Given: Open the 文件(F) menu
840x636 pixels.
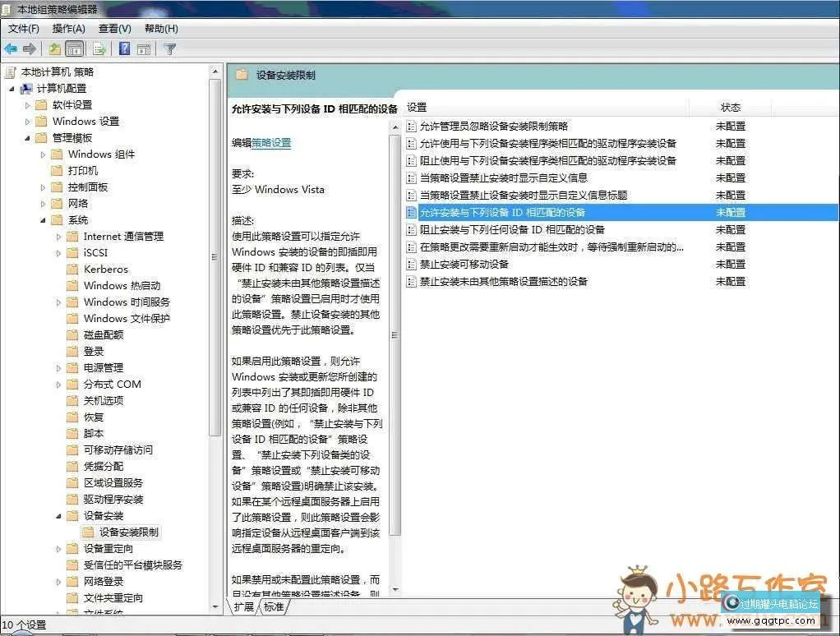Looking at the screenshot, I should [23, 28].
